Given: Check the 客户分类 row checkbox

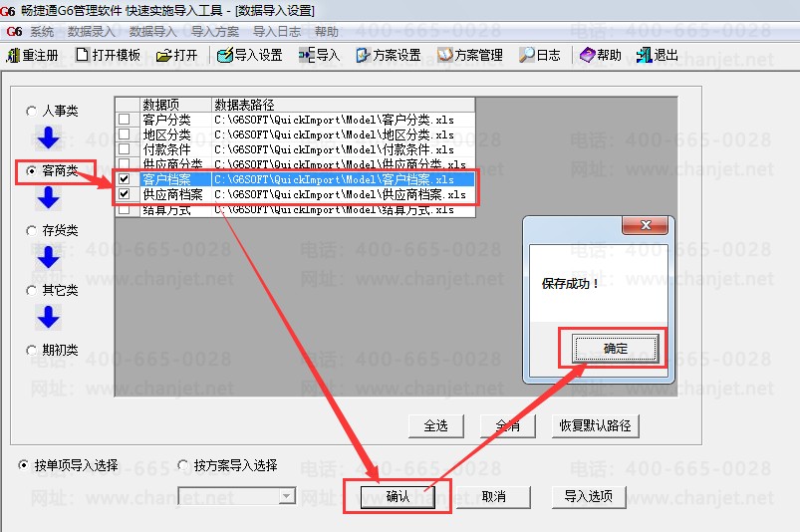Looking at the screenshot, I should pos(124,120).
